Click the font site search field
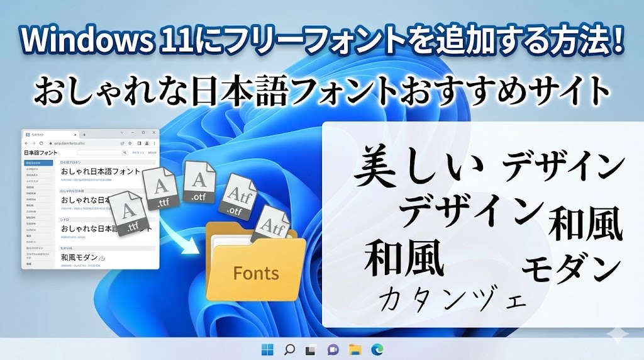 tap(99, 153)
